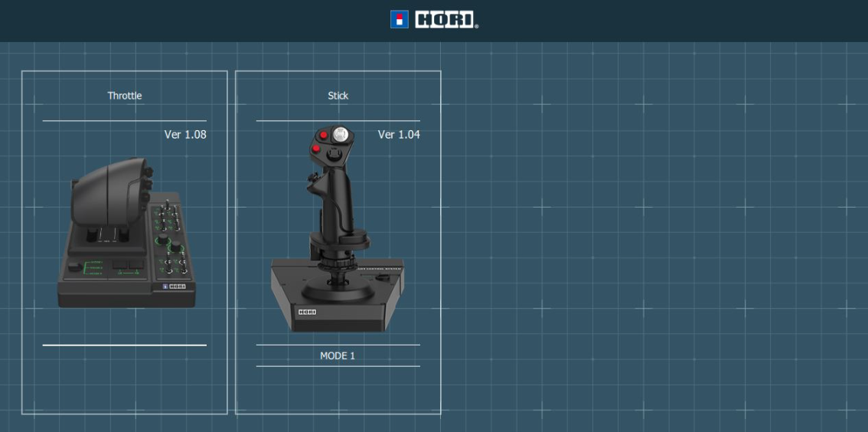Screen dimensions: 868x432
Task: Click the silver hat switch on stick top
Action: coord(341,135)
